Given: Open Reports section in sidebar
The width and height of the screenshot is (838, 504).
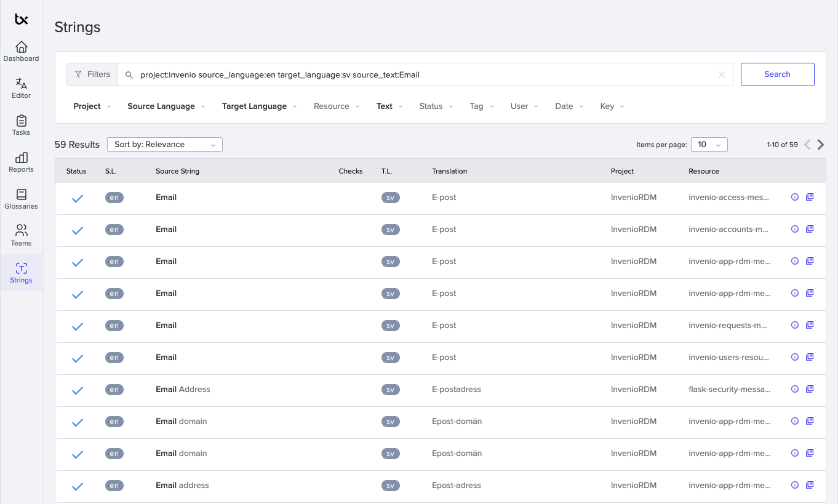Looking at the screenshot, I should tap(21, 162).
